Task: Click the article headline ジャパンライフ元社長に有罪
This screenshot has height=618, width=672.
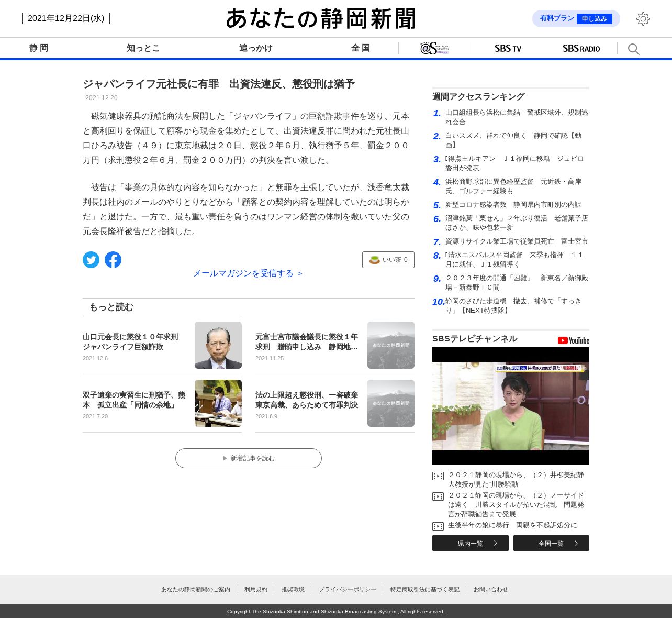Action: pyautogui.click(x=219, y=84)
